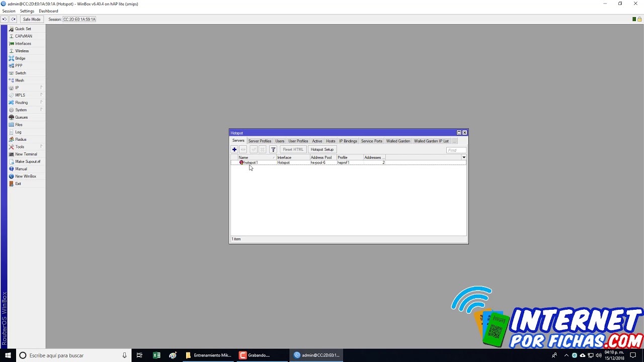644x362 pixels.
Task: Click Reset HTML button
Action: 293,149
